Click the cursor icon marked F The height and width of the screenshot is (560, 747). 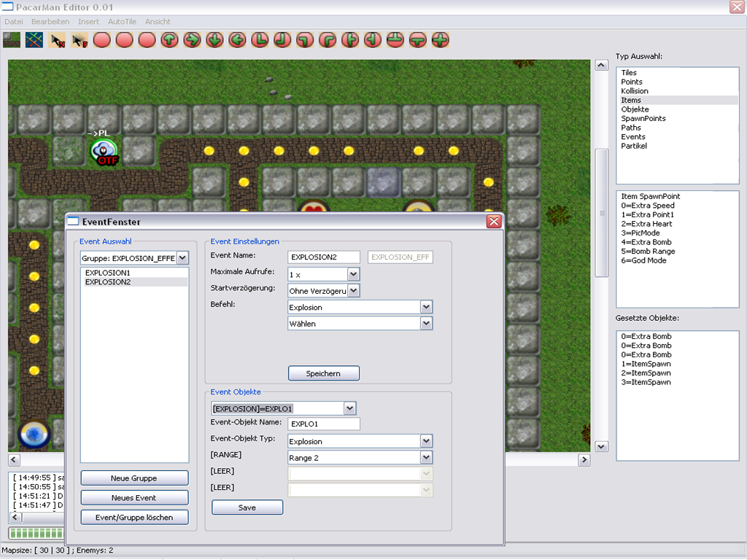80,39
